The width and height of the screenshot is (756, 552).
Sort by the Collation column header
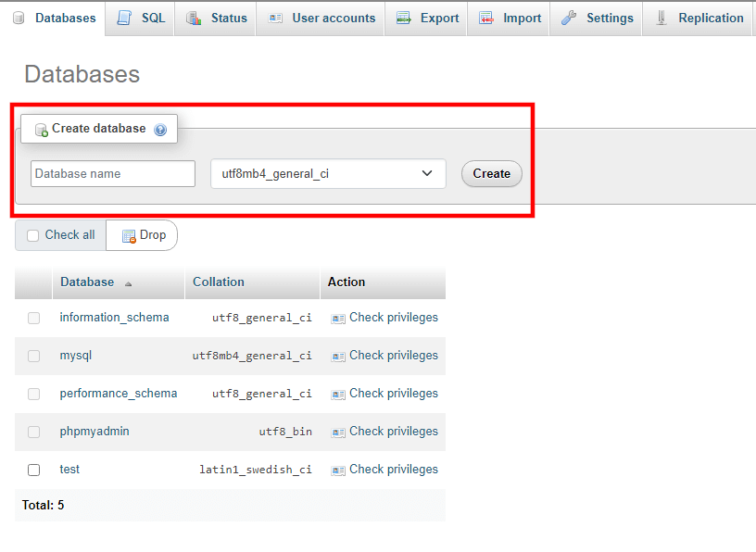219,282
